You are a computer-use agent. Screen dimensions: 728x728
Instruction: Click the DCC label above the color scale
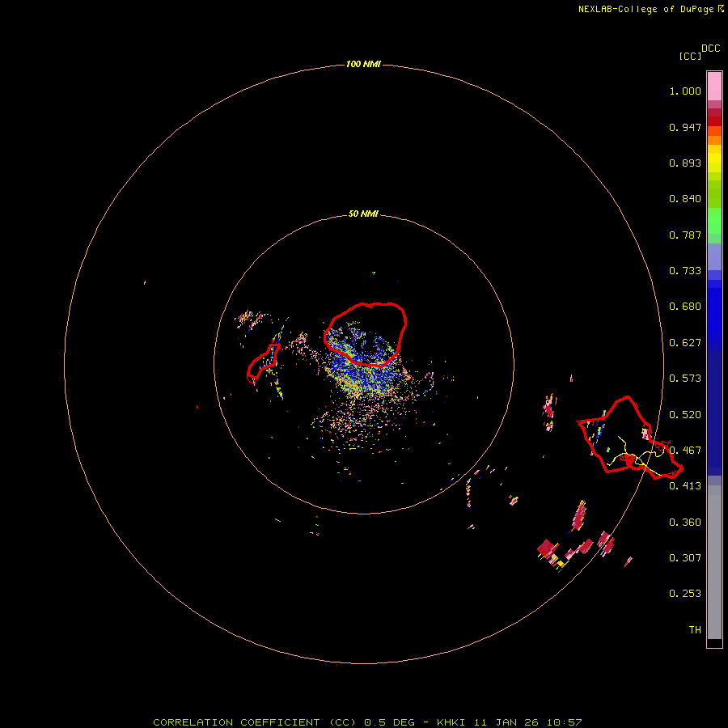(711, 49)
